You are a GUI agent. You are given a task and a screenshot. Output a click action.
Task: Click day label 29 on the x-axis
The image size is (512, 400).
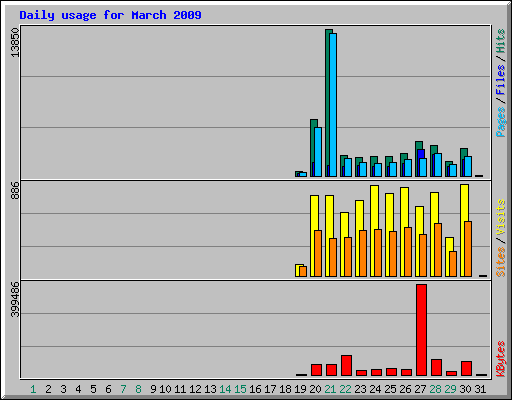(450, 389)
